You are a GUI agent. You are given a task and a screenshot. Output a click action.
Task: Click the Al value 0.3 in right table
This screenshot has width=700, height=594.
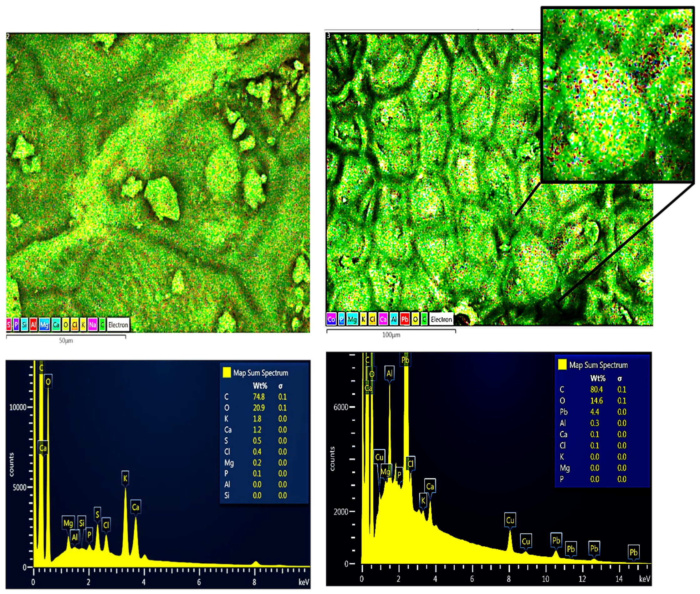click(x=595, y=423)
